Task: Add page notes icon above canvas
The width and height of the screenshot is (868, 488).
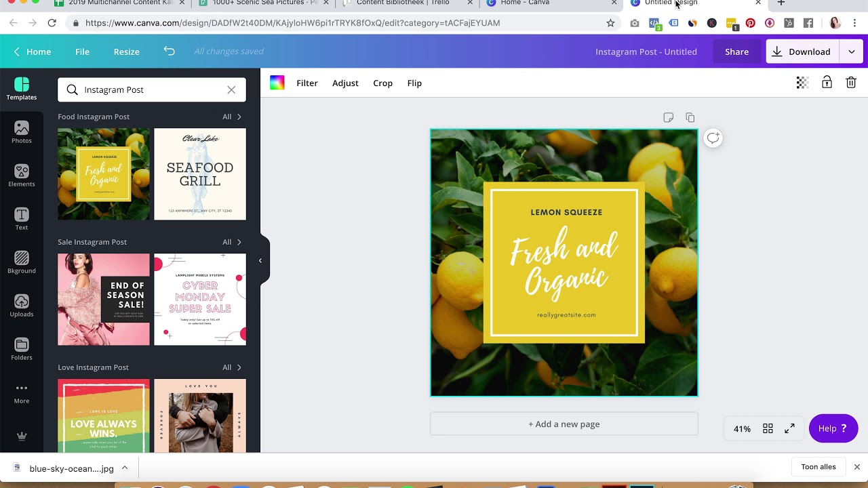Action: tap(668, 117)
